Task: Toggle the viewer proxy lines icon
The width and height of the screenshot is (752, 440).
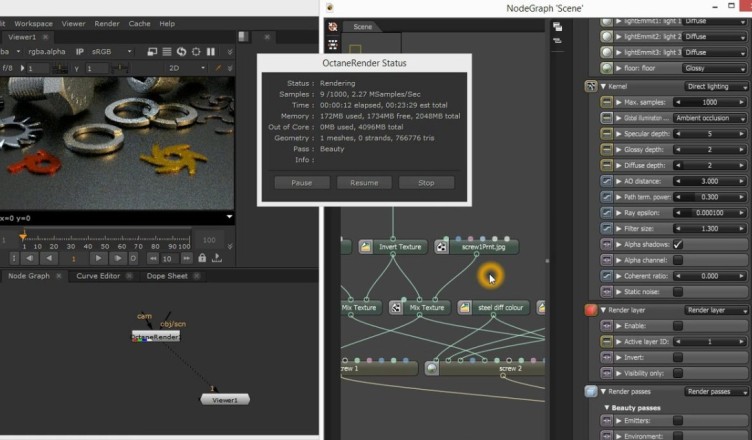Action: (167, 52)
